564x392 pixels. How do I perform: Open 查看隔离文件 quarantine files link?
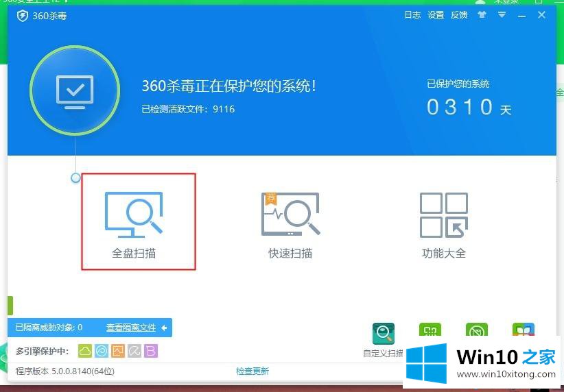131,328
